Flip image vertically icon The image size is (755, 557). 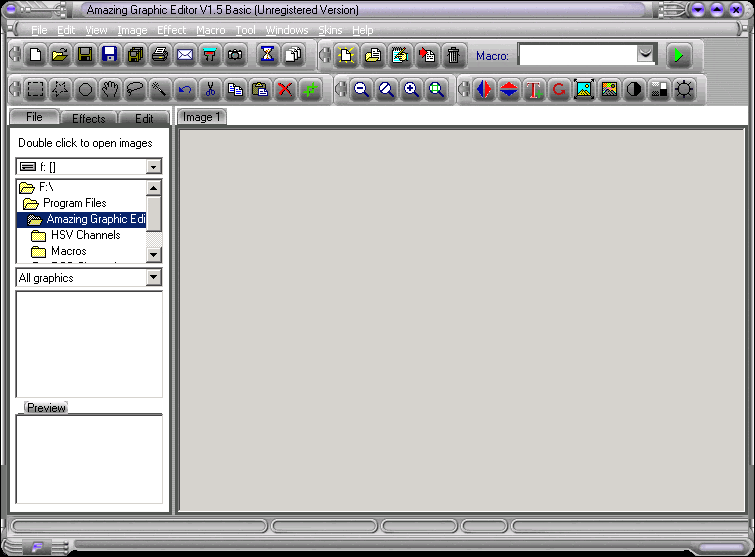(x=509, y=90)
